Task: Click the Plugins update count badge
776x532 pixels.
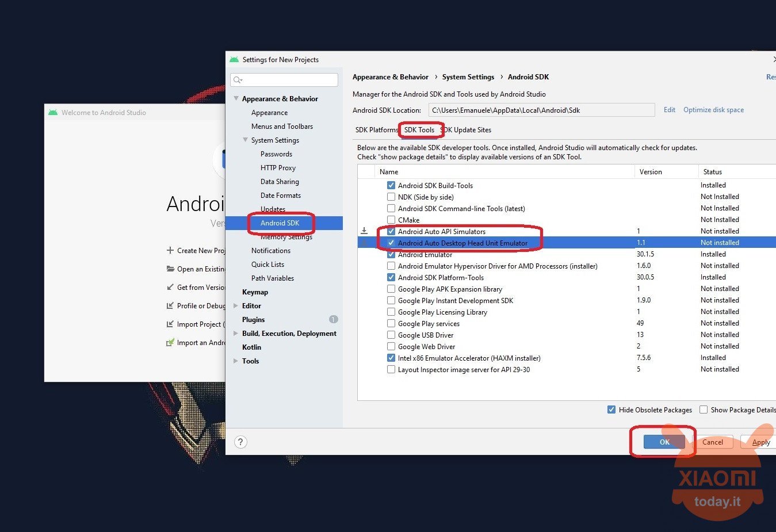Action: click(333, 319)
